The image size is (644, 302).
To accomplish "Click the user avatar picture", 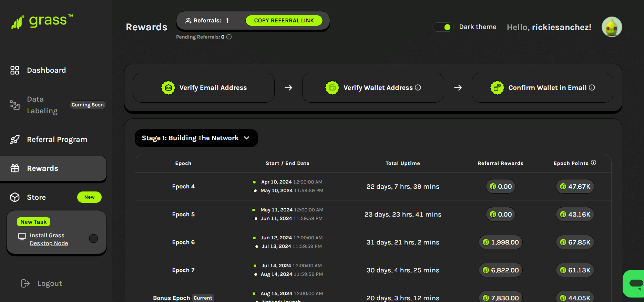I will pyautogui.click(x=612, y=27).
